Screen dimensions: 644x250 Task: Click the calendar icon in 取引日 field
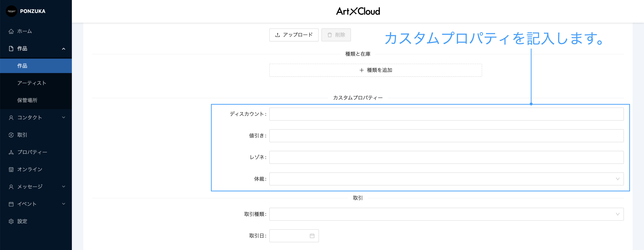pyautogui.click(x=312, y=236)
